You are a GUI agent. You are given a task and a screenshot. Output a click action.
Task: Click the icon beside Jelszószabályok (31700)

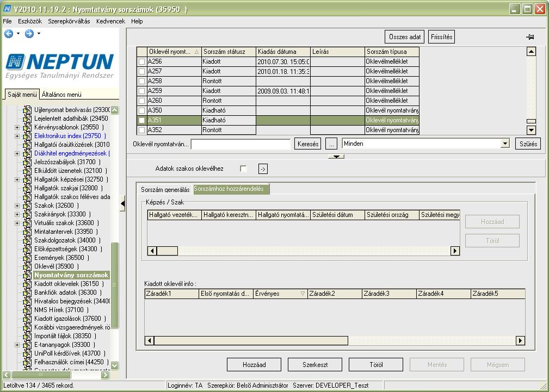pyautogui.click(x=27, y=162)
